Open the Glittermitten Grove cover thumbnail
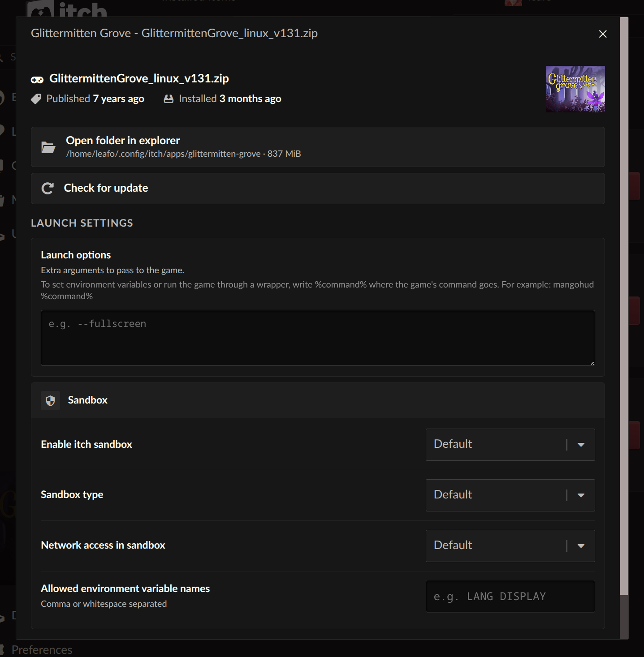Screen dimensions: 644x657 [575, 89]
